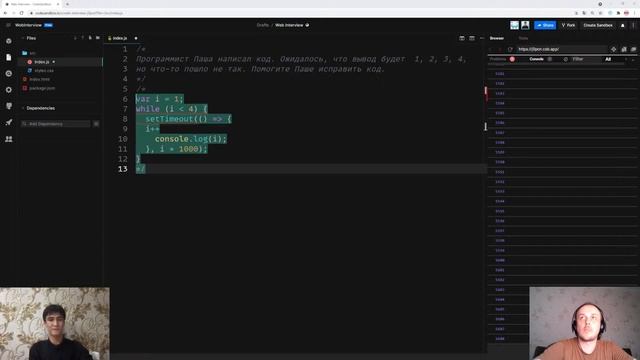
Task: Open Sandbox Info in the activity sidebar
Action: 9,41
